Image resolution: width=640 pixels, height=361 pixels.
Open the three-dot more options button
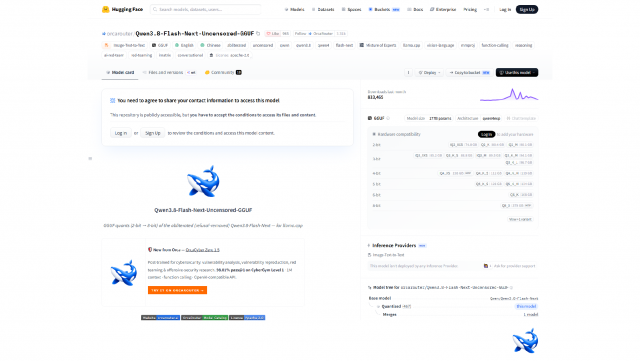[408, 72]
